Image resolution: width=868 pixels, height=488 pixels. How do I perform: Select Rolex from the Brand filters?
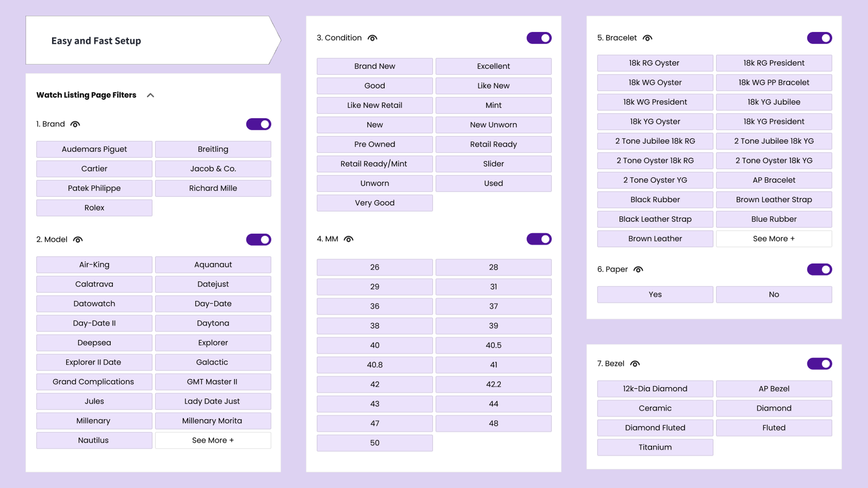tap(94, 207)
